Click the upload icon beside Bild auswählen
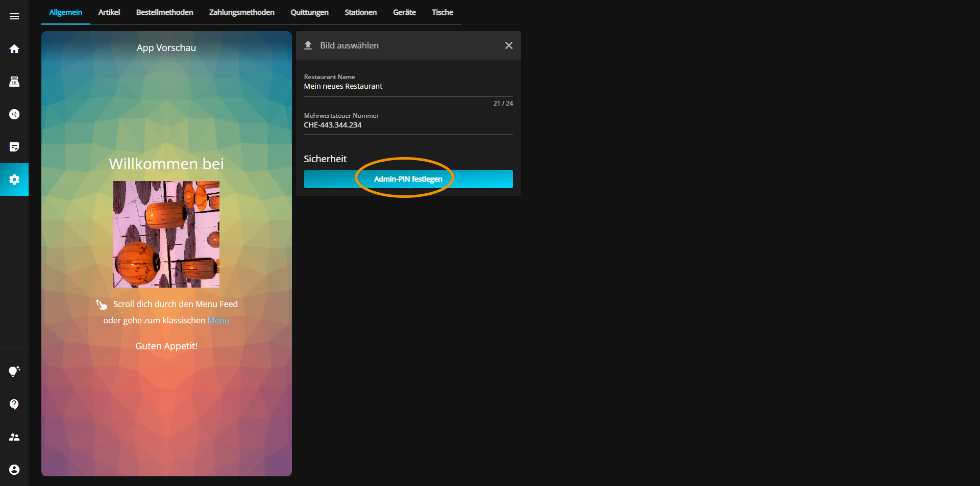This screenshot has width=980, height=486. 308,45
